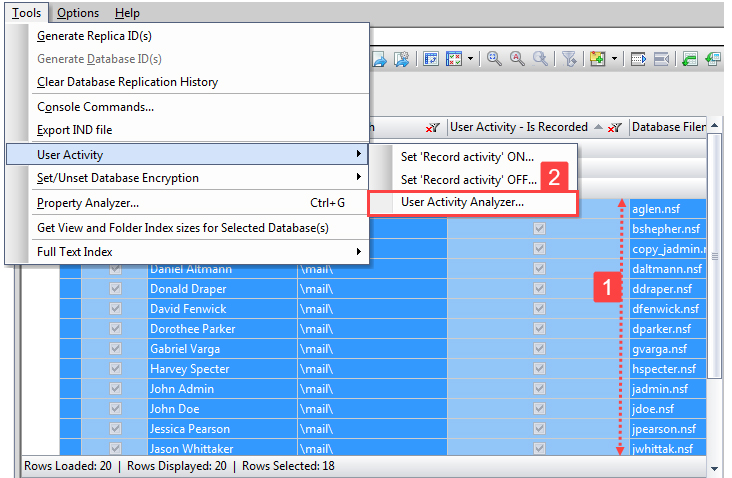Toggle left checkbox in Dorothee Parker row

[x=115, y=329]
